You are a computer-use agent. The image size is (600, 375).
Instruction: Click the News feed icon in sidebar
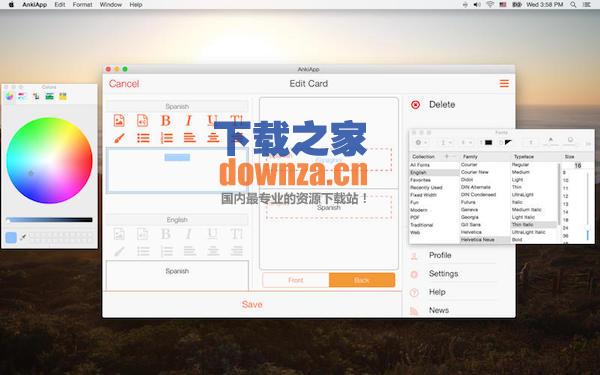point(414,311)
